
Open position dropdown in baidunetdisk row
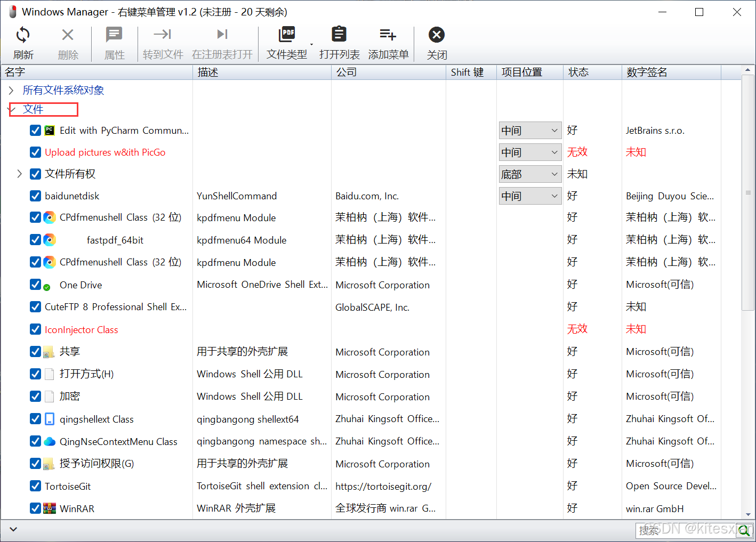tap(530, 196)
